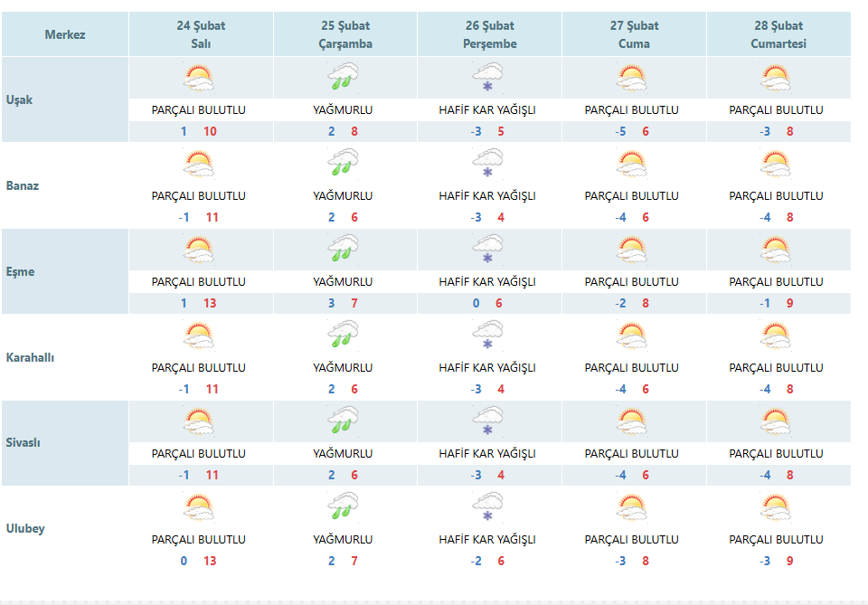Select the 26 Şubat Perşembe column header
Image resolution: width=868 pixels, height=605 pixels.
[490, 34]
